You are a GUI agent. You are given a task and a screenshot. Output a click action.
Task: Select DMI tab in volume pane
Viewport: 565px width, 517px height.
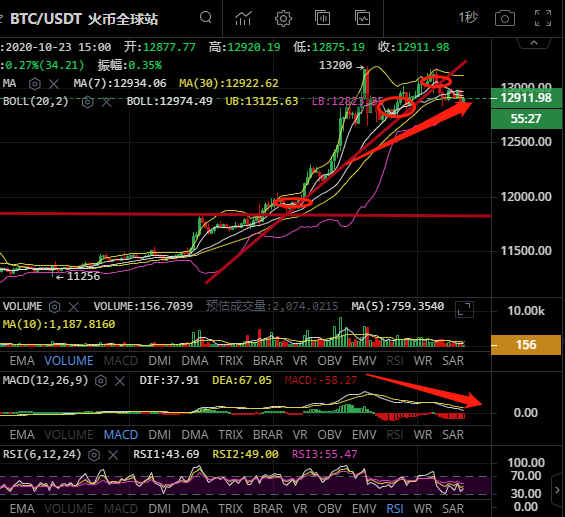coord(159,361)
